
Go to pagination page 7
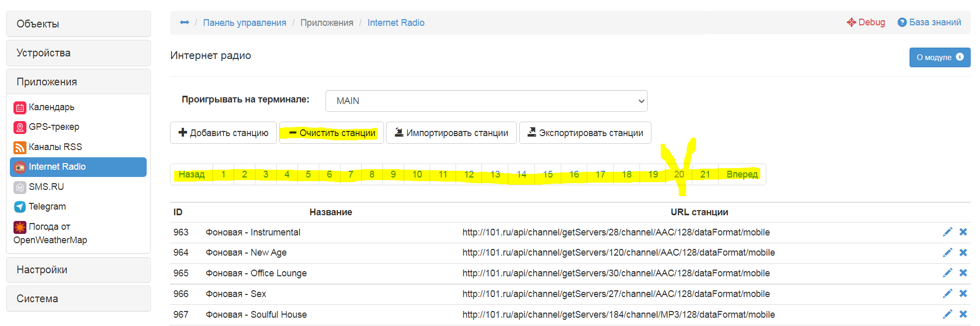pyautogui.click(x=351, y=174)
